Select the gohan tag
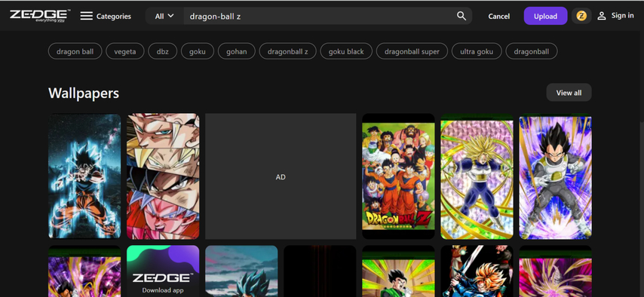Viewport: 644px width, 297px height. [237, 51]
